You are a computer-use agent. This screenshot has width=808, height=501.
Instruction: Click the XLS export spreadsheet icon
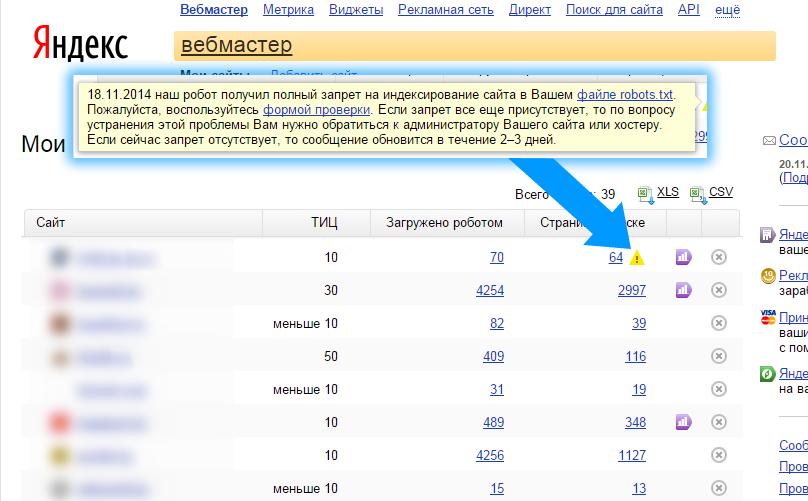click(646, 195)
